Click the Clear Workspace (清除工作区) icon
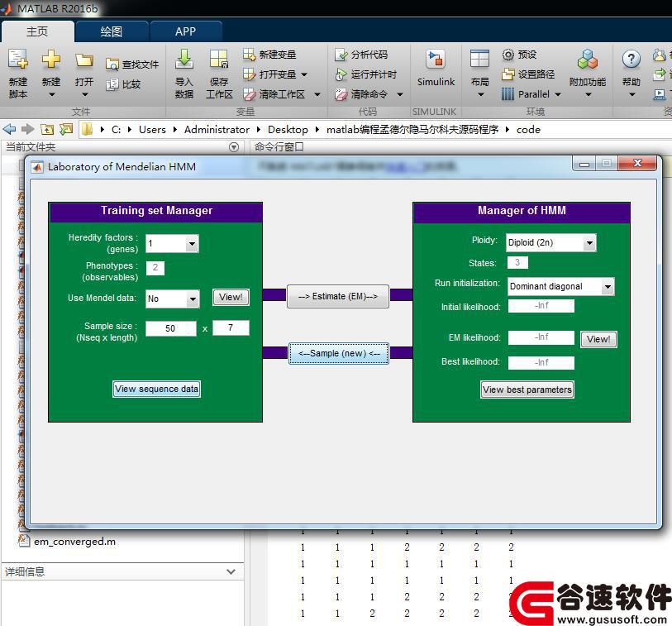The image size is (672, 626). (249, 94)
